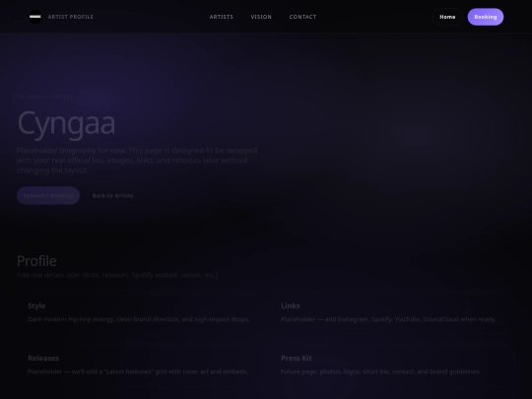The height and width of the screenshot is (399, 532).
Task: Open the Releases card
Action: pyautogui.click(x=140, y=365)
